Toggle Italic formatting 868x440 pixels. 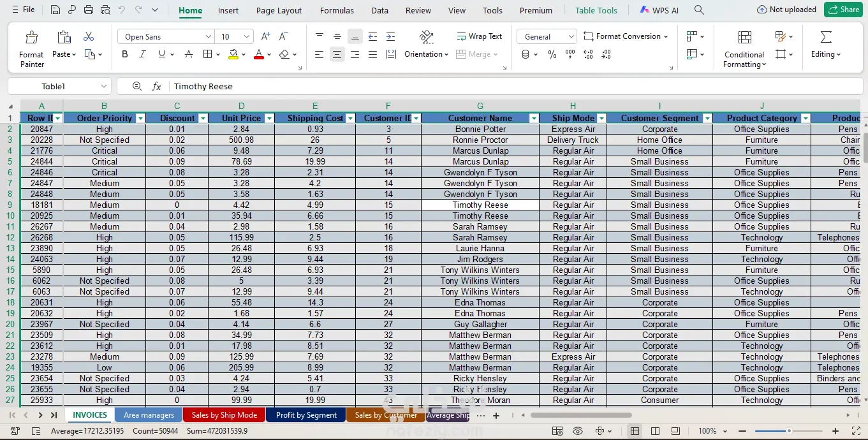click(143, 54)
